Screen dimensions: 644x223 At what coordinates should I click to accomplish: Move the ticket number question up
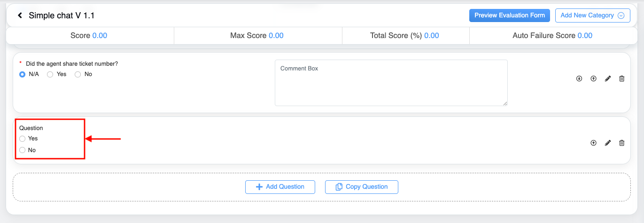(593, 79)
